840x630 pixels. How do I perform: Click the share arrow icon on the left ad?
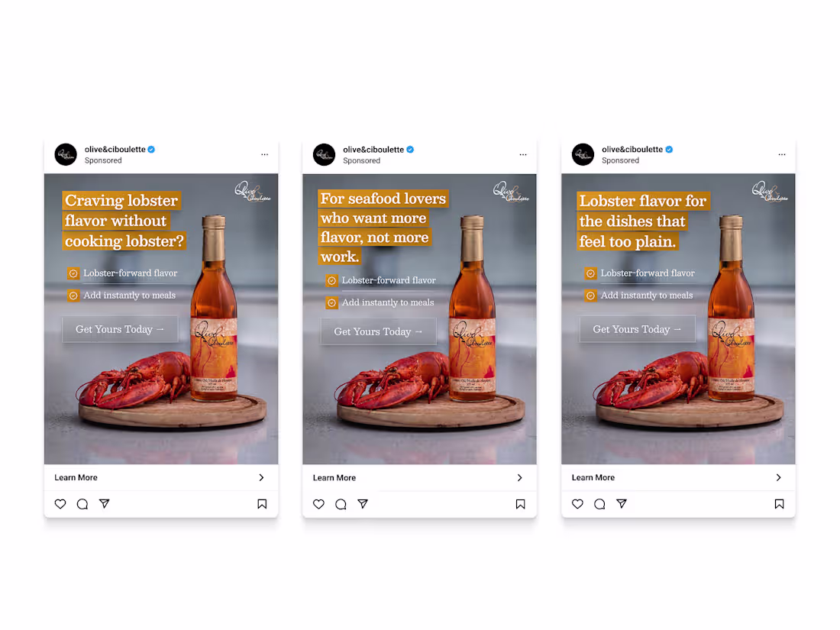click(x=105, y=504)
